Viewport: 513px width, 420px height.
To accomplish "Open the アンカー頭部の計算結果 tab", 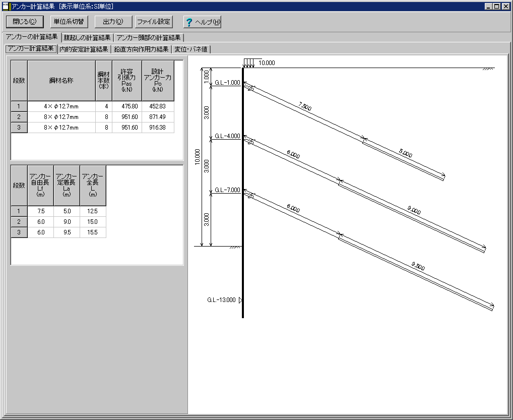I will (149, 38).
